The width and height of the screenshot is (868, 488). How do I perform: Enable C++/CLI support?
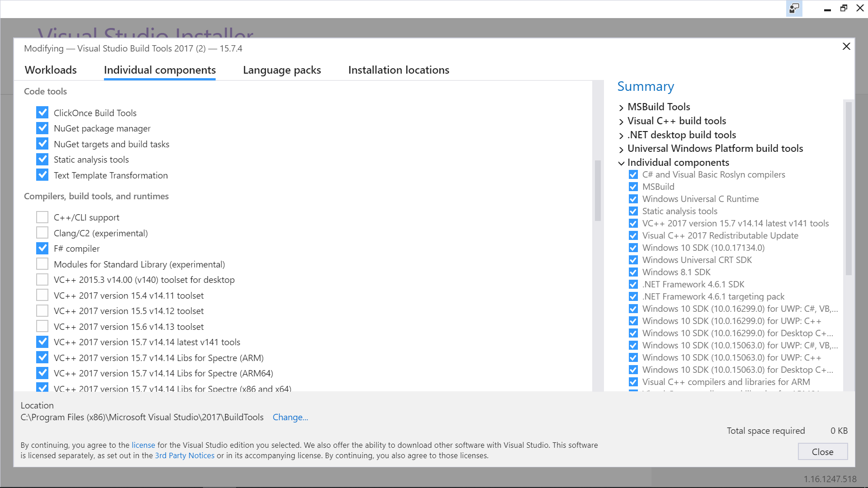[42, 217]
